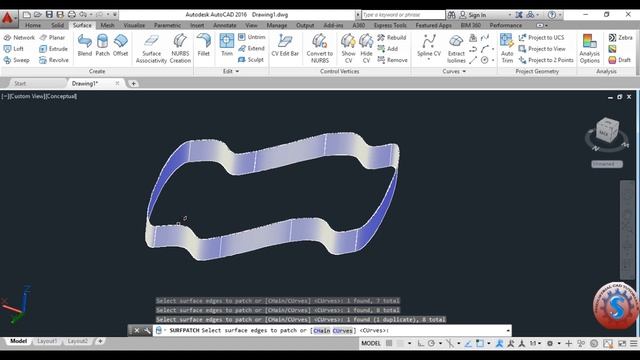Click the Trim surface tool
This screenshot has width=640, height=360.
pyautogui.click(x=227, y=45)
